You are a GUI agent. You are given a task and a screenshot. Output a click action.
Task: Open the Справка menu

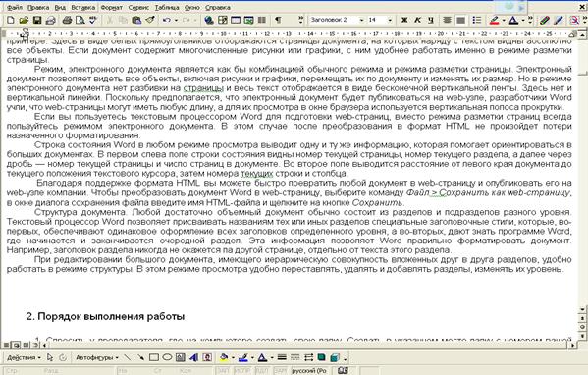tap(218, 8)
